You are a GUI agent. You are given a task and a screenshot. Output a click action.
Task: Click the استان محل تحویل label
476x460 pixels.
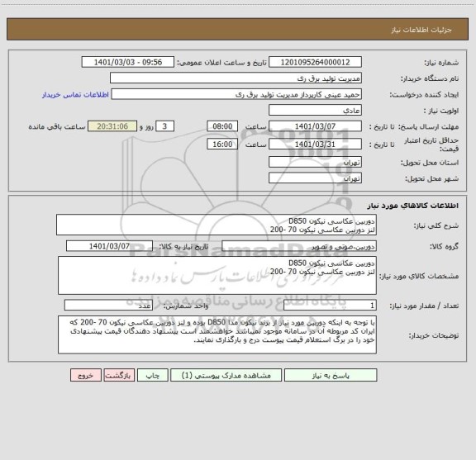tap(430, 163)
